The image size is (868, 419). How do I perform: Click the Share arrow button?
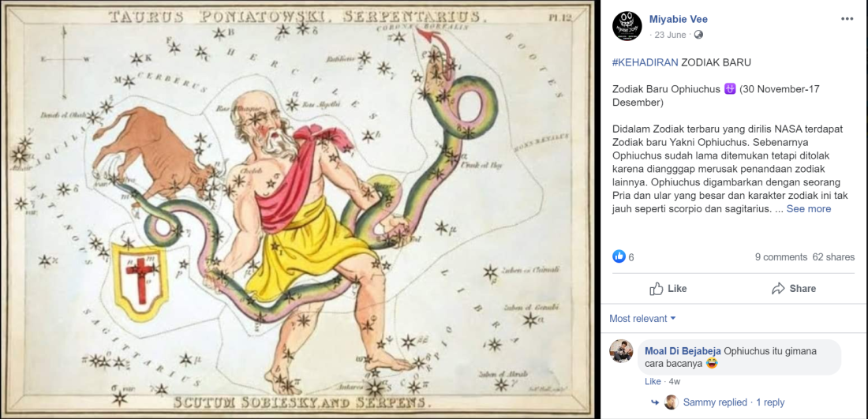coord(794,288)
